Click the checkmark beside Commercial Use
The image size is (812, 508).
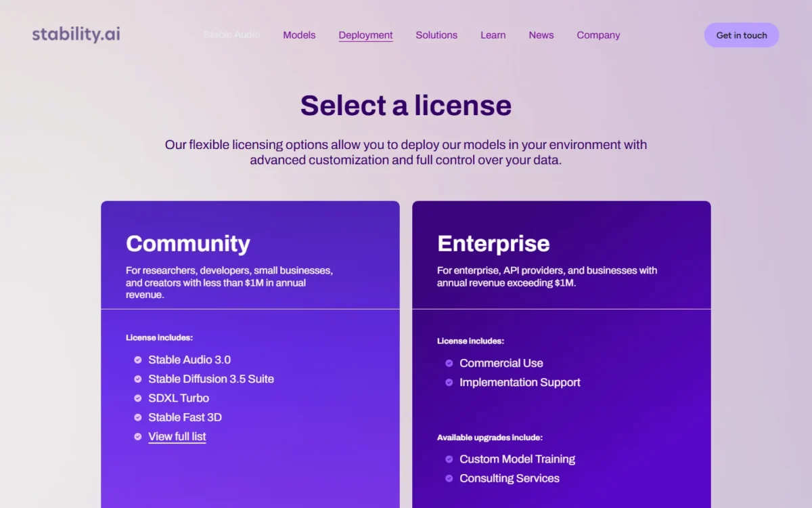[449, 363]
